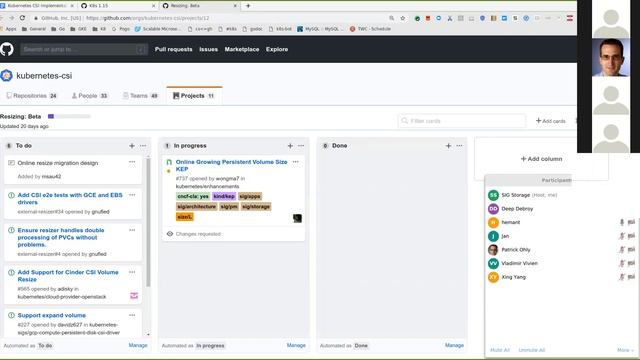Screen dimensions: 640x360
Task: Open menu on Online Growing KEP card
Action: click(x=296, y=162)
